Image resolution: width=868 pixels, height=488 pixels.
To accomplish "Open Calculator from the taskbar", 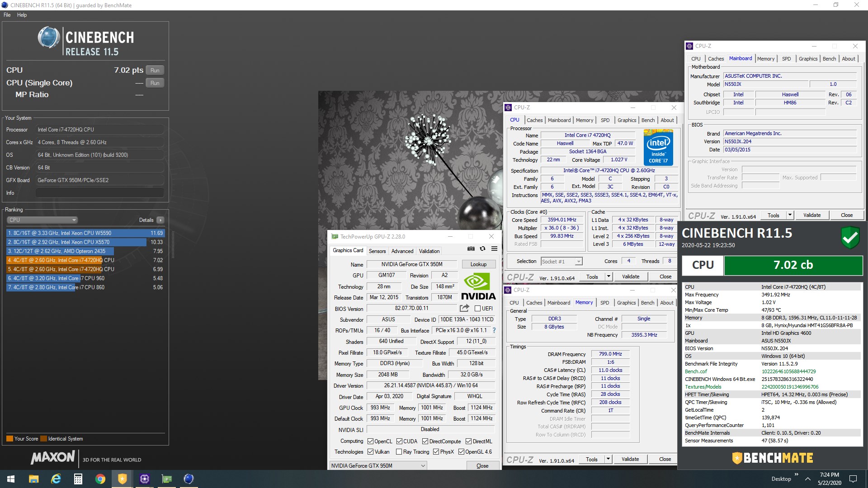I will [x=78, y=479].
